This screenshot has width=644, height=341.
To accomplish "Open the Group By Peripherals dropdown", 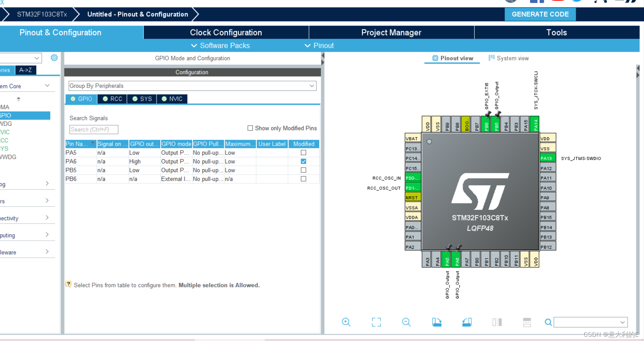I will pos(192,86).
